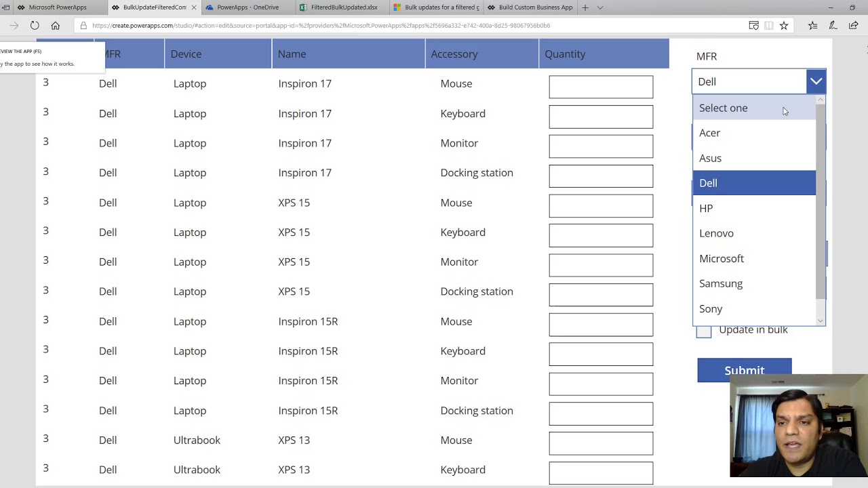Close the BulkUpdateFilteredCom tab
Viewport: 868px width, 488px height.
pyautogui.click(x=194, y=7)
